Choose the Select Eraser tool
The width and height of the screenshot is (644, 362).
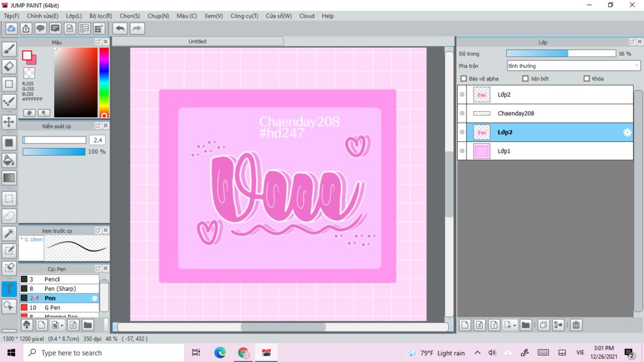tap(9, 268)
